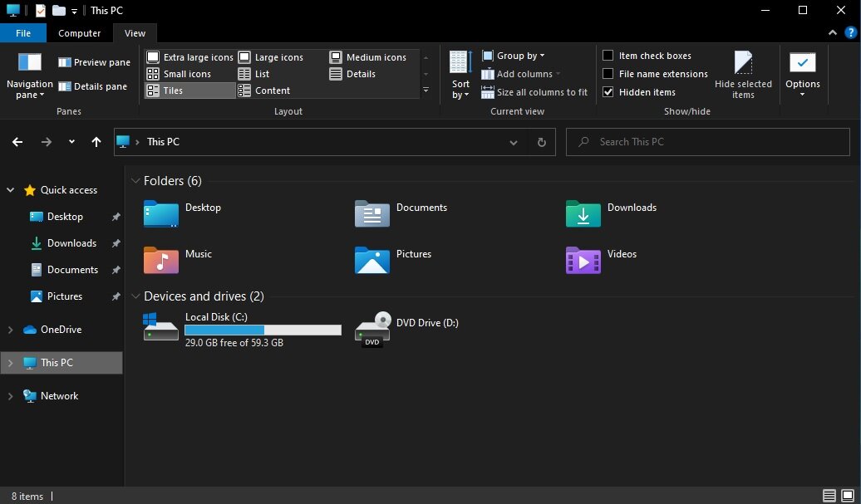861x504 pixels.
Task: Switch to the Computer ribbon tab
Action: 79,33
